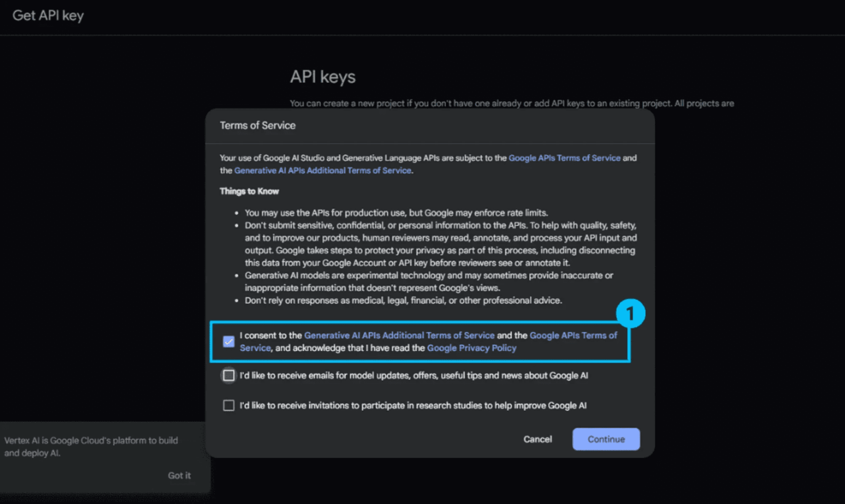Click the bullet about production use rate limits
845x504 pixels.
396,213
